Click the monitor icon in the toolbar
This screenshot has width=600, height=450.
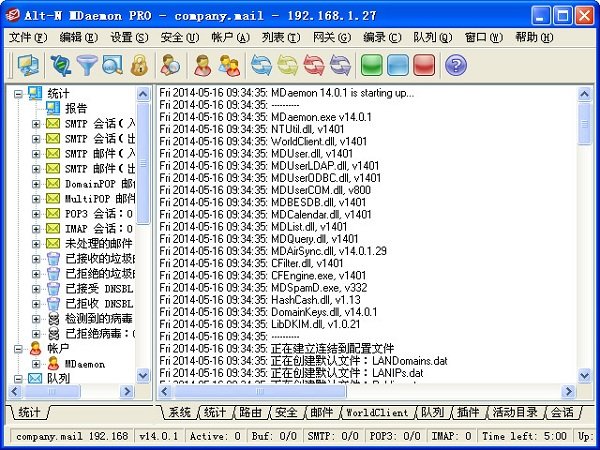28,65
